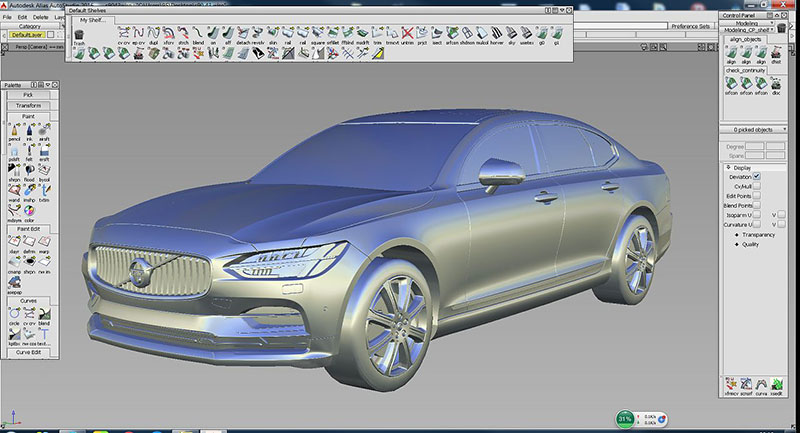800x433 pixels.
Task: Expand the Transparency section
Action: click(750, 234)
